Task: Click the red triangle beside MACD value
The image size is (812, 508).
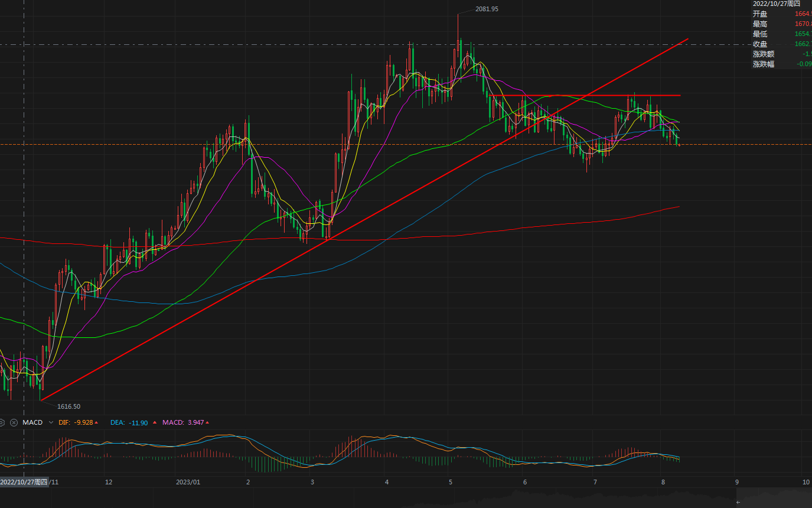Action: pos(207,422)
